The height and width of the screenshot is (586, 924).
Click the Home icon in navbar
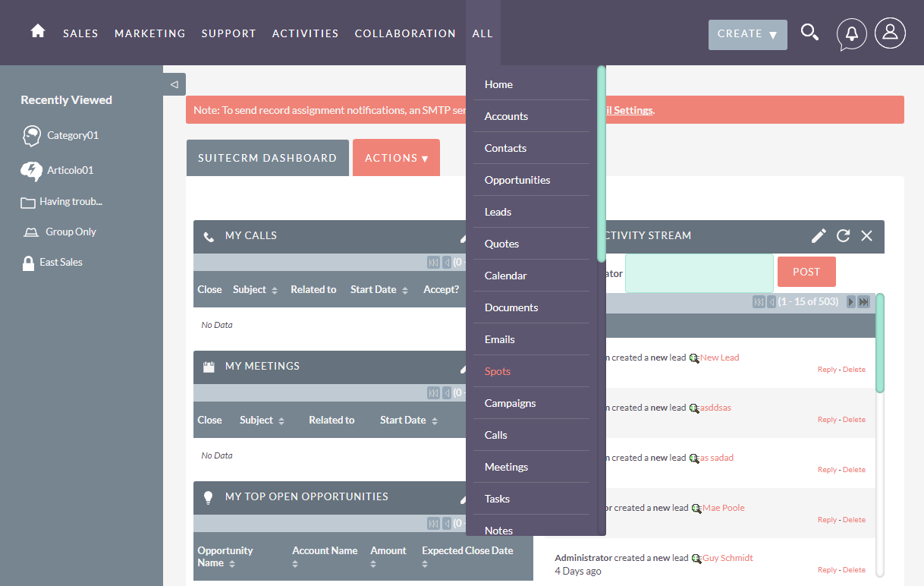[38, 31]
